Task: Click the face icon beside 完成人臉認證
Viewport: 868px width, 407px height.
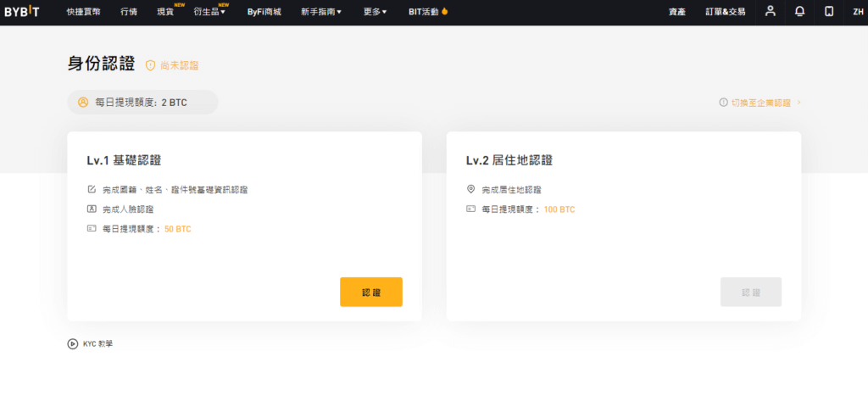Action: 92,209
